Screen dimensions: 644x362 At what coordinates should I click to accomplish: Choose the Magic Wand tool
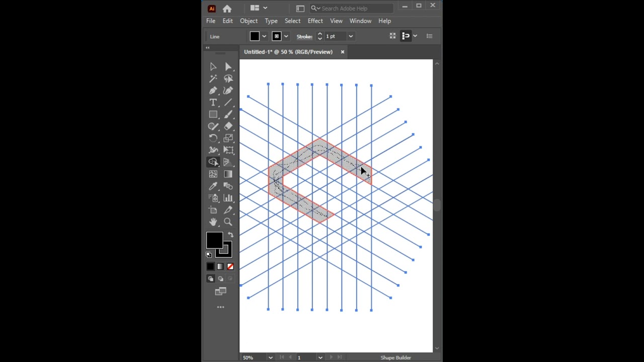click(x=213, y=78)
